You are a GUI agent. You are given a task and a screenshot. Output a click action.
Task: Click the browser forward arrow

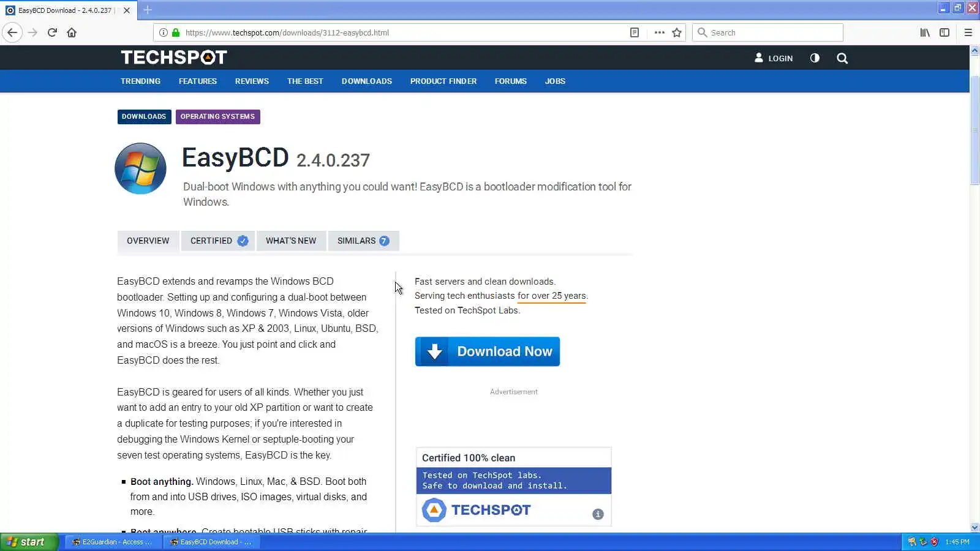(32, 32)
